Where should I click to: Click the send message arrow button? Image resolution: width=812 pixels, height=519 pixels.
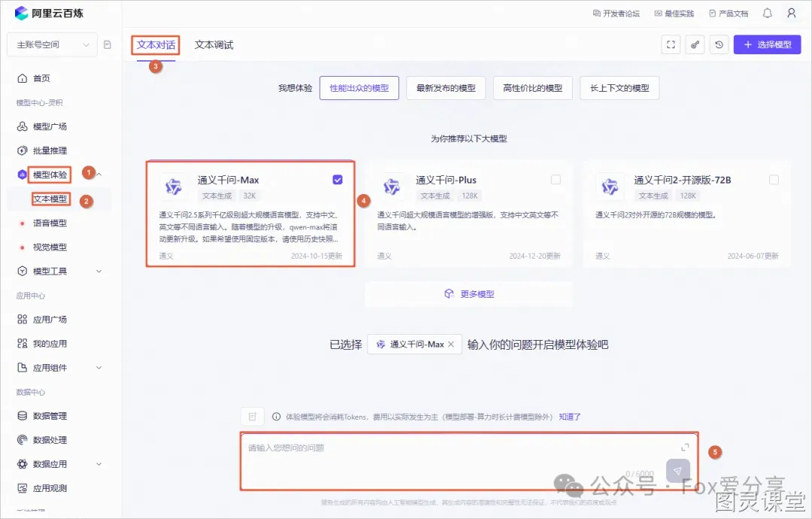click(678, 471)
